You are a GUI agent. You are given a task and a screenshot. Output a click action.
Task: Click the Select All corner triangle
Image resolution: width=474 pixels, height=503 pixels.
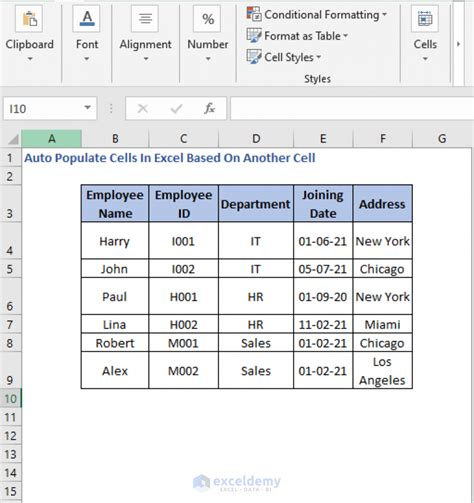[12, 139]
